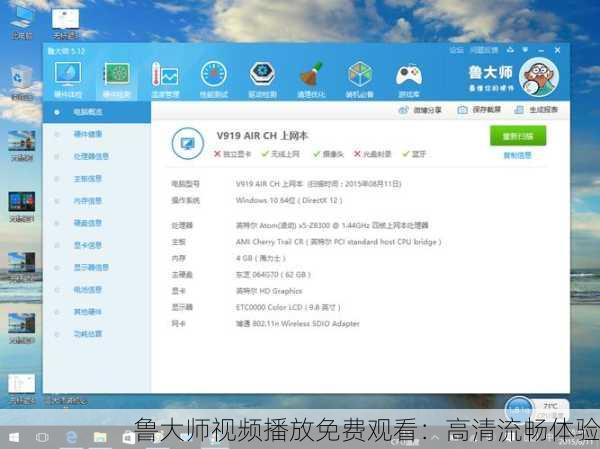The height and width of the screenshot is (449, 600).
Task: Click the 'ETC0000 Color LCD' display value
Action: [288, 307]
